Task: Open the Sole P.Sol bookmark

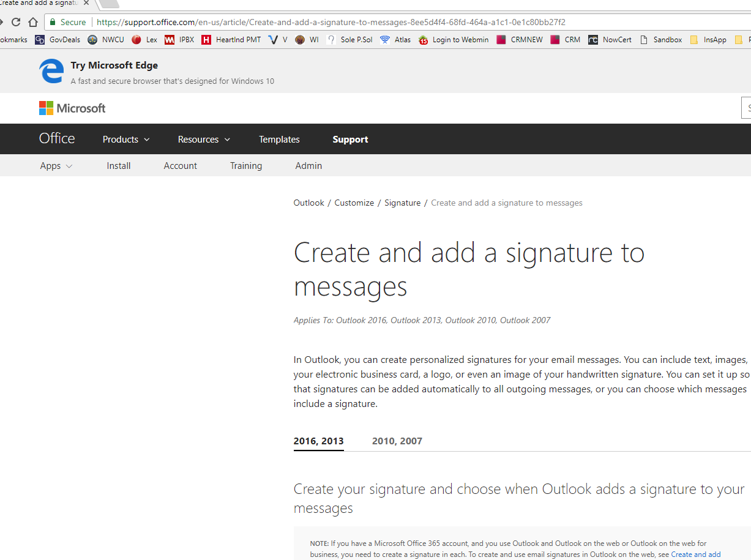Action: (x=349, y=40)
